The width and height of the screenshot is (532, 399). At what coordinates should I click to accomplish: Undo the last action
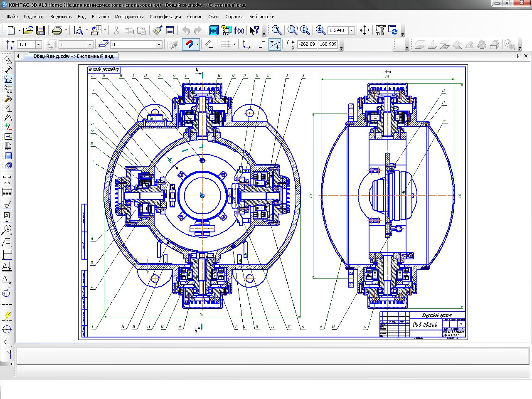coord(186,30)
